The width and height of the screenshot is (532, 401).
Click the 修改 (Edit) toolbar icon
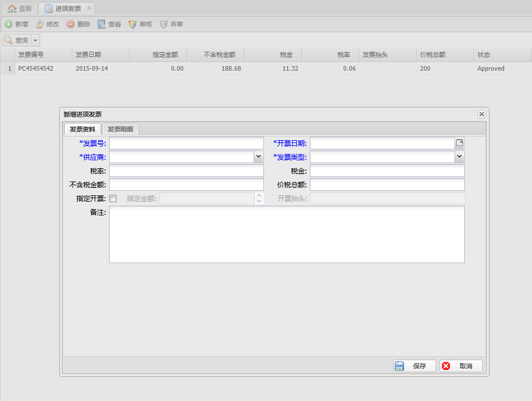[x=40, y=24]
